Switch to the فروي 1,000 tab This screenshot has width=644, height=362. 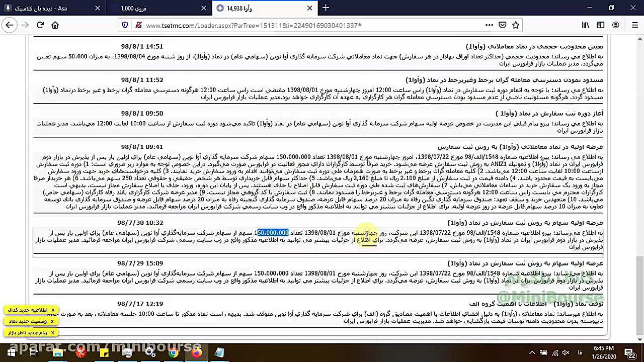156,8
